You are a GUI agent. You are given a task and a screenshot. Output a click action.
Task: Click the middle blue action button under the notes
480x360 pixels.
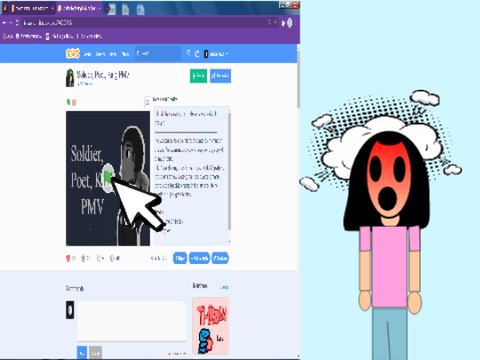(x=199, y=258)
